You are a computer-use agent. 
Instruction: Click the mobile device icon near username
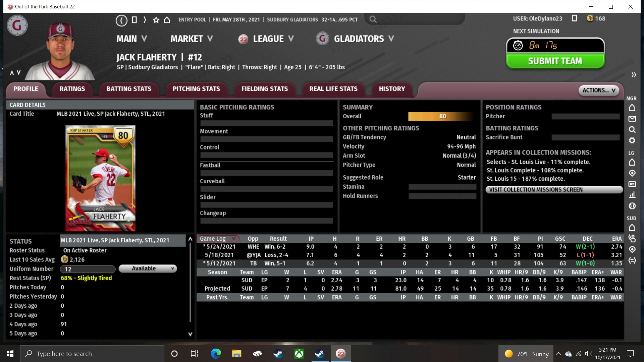[574, 18]
